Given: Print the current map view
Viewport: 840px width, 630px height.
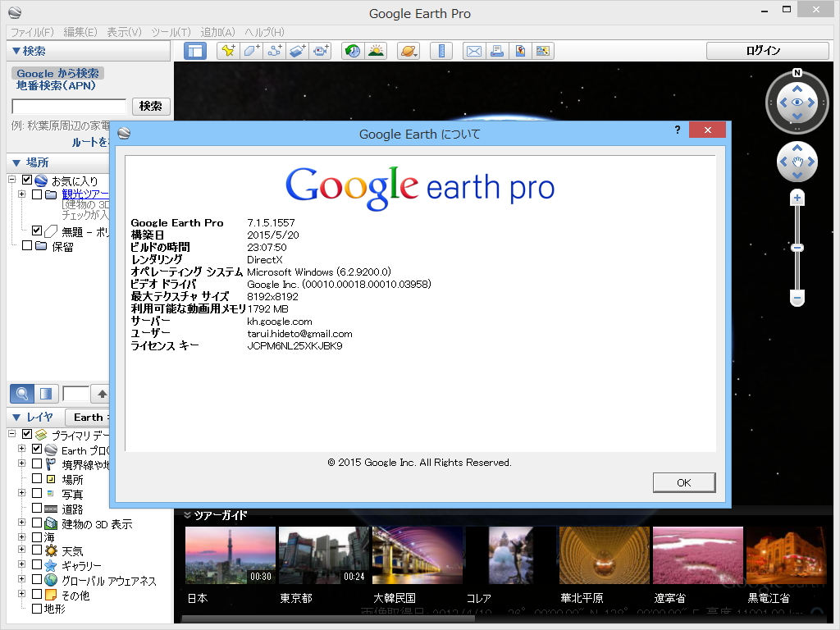Looking at the screenshot, I should tap(497, 50).
